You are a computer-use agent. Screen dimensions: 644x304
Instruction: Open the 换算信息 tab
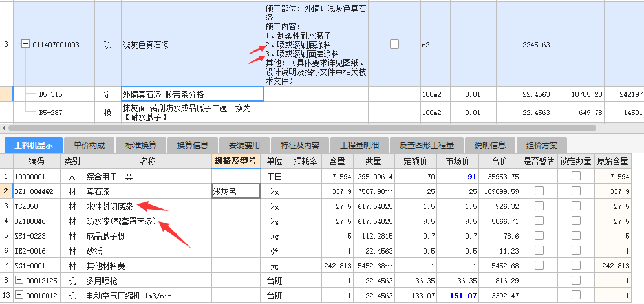click(x=192, y=145)
